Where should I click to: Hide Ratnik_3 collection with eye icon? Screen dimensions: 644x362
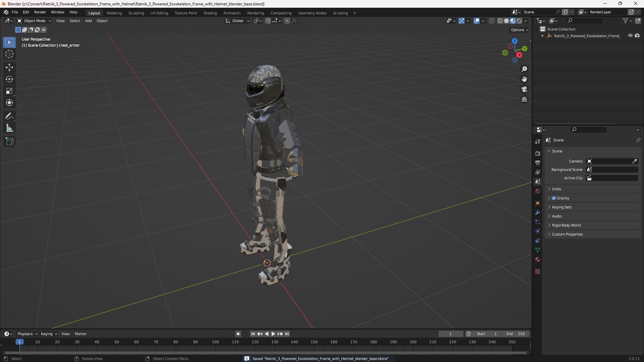630,36
